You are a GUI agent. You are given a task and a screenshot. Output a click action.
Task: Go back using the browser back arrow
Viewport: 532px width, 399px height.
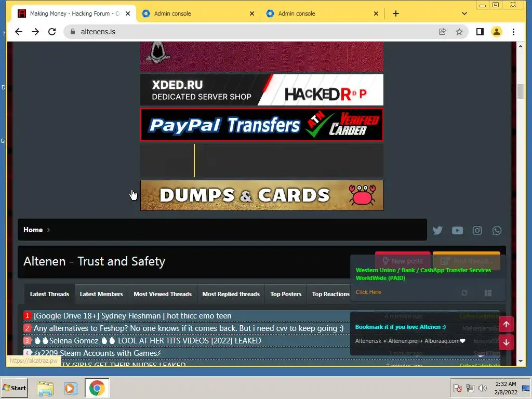click(19, 32)
